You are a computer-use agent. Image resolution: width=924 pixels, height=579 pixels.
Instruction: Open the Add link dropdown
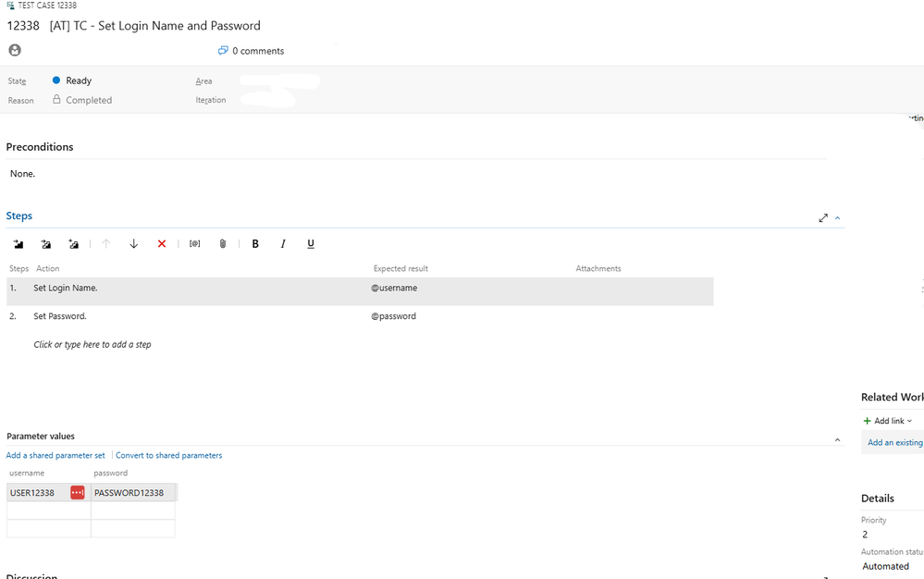(x=888, y=421)
